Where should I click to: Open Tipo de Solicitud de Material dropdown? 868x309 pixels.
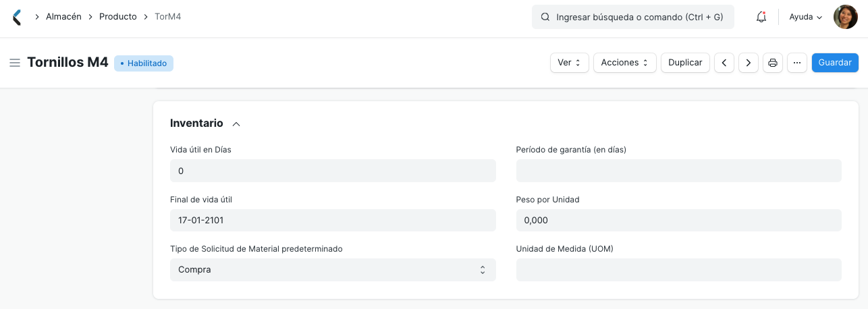point(333,270)
